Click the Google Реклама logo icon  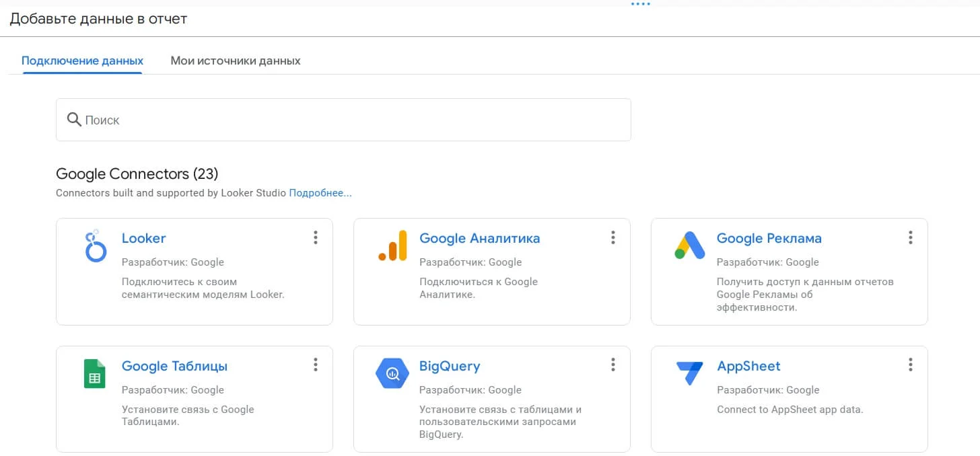(689, 246)
